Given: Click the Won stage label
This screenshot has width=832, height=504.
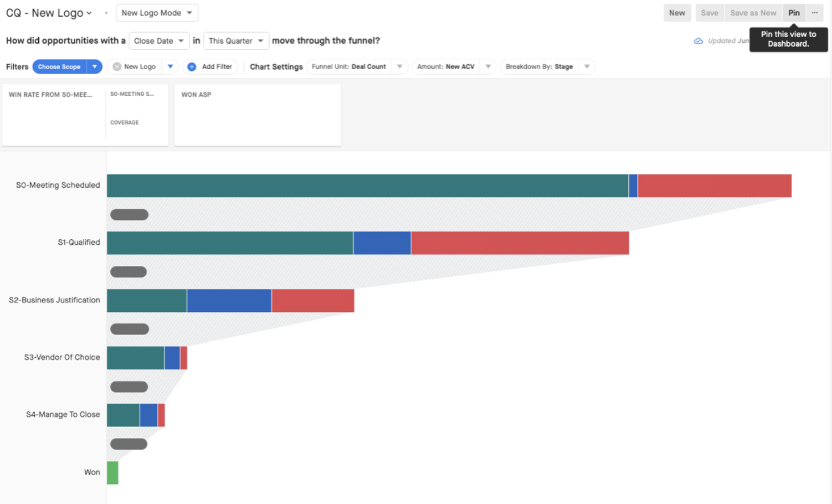Looking at the screenshot, I should (92, 472).
